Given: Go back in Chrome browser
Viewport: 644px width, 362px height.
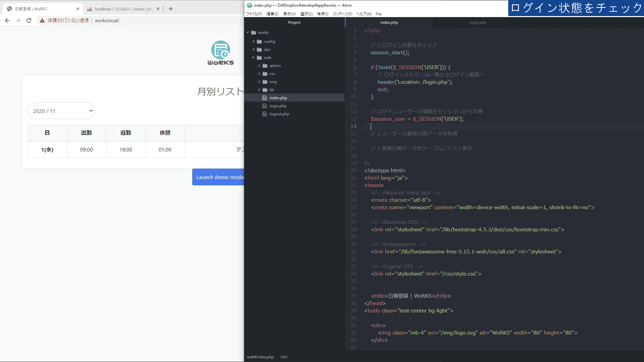Looking at the screenshot, I should pyautogui.click(x=7, y=20).
